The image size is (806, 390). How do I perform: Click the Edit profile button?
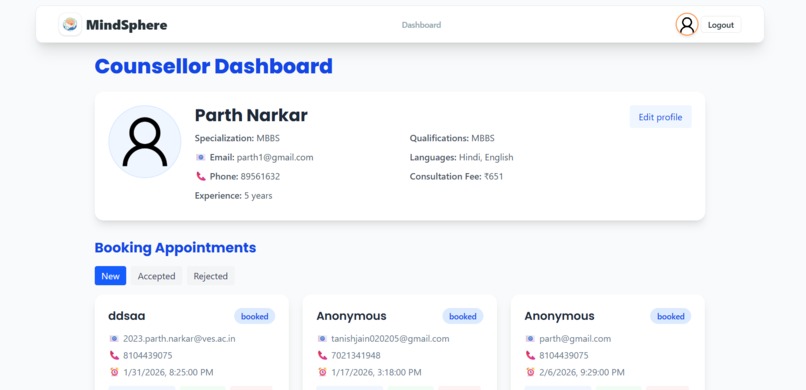[x=660, y=117]
